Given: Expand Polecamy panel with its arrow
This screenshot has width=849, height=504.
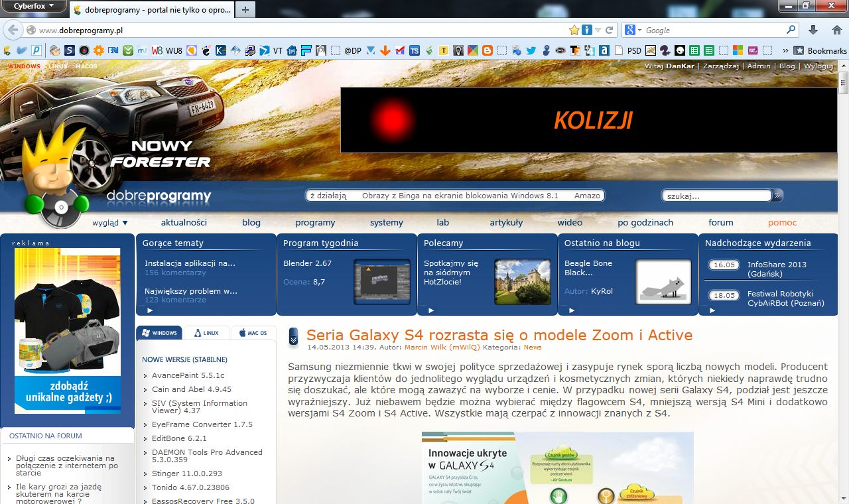Looking at the screenshot, I should 431,310.
